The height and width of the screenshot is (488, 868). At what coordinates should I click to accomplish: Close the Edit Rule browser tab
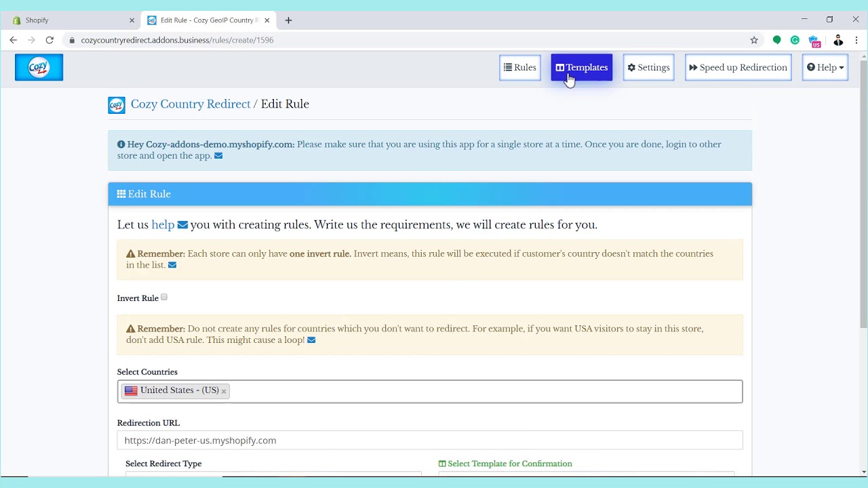coord(268,20)
